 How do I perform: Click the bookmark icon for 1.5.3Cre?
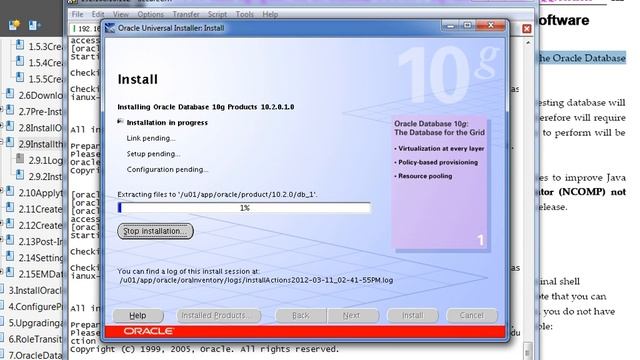pos(19,45)
